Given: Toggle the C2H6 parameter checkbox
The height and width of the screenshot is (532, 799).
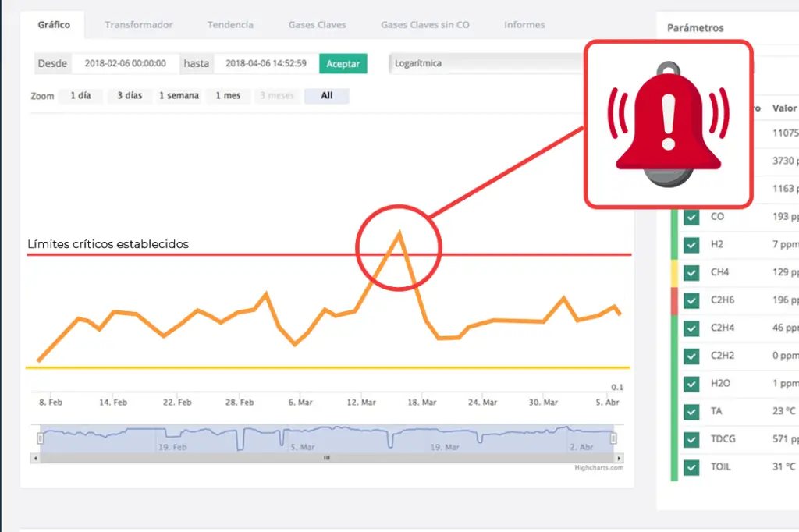Looking at the screenshot, I should point(691,300).
